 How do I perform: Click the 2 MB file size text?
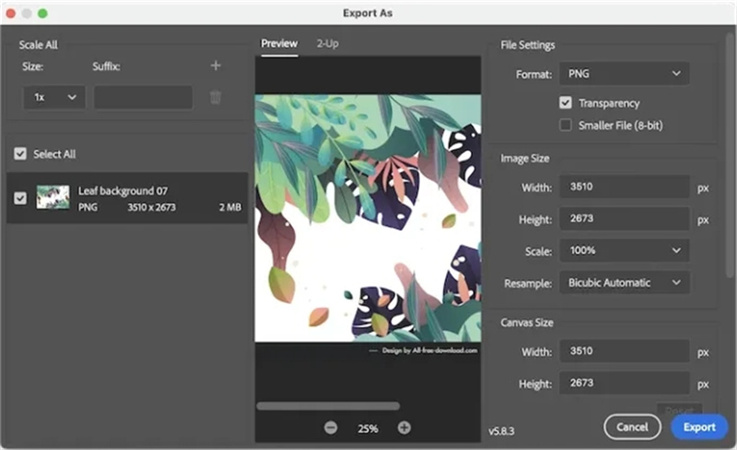click(x=230, y=207)
